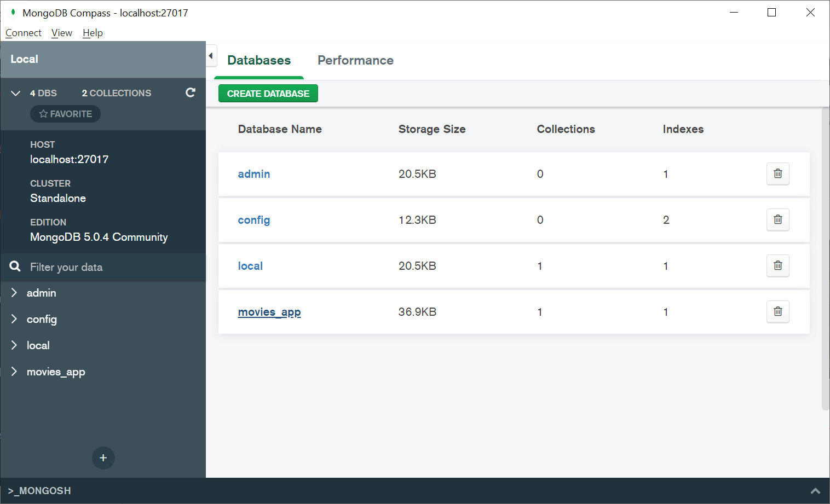Refresh the databases list in the sidebar
This screenshot has height=504, width=830.
tap(190, 93)
